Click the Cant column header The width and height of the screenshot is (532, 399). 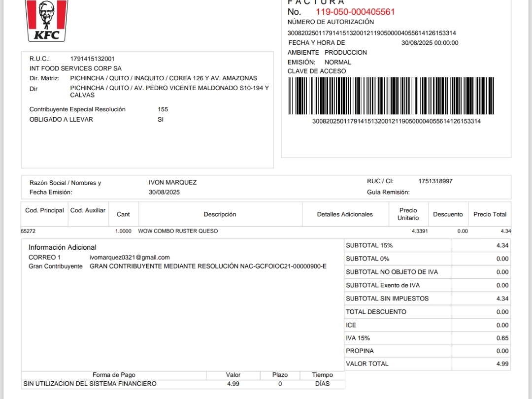click(123, 214)
